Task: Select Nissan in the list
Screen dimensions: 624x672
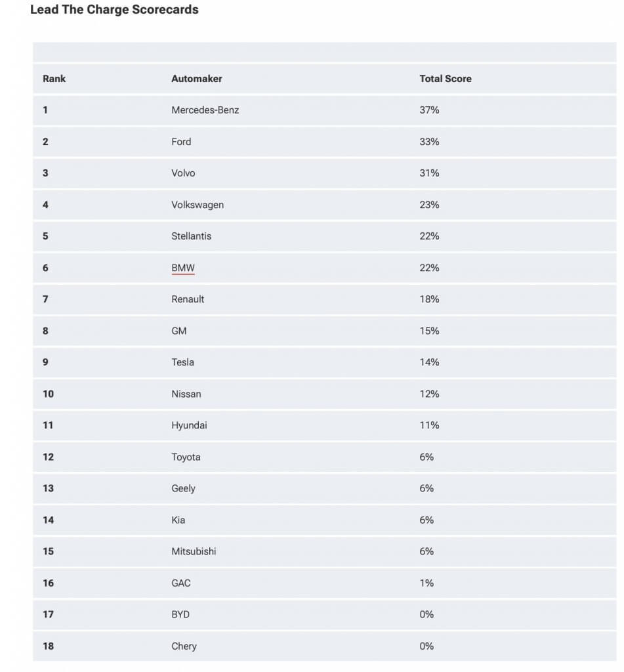Action: (186, 394)
